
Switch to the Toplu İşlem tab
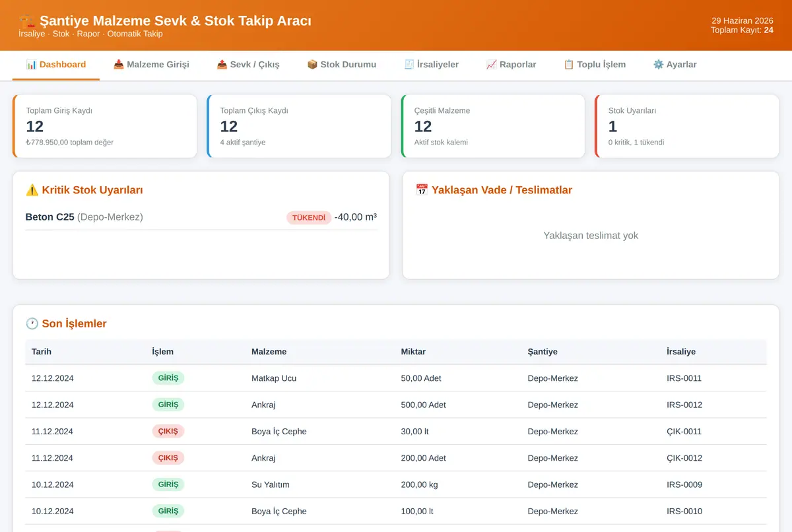[595, 65]
